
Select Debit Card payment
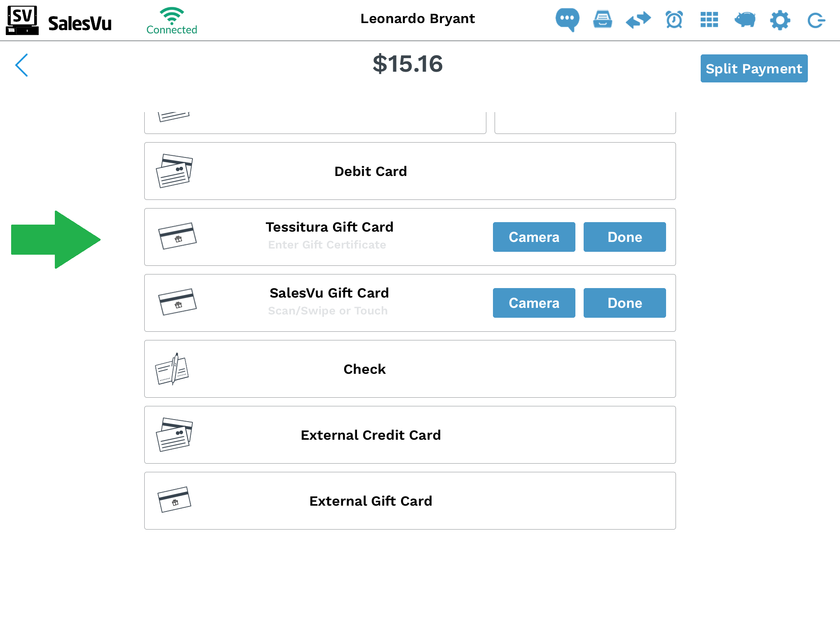[x=410, y=171]
